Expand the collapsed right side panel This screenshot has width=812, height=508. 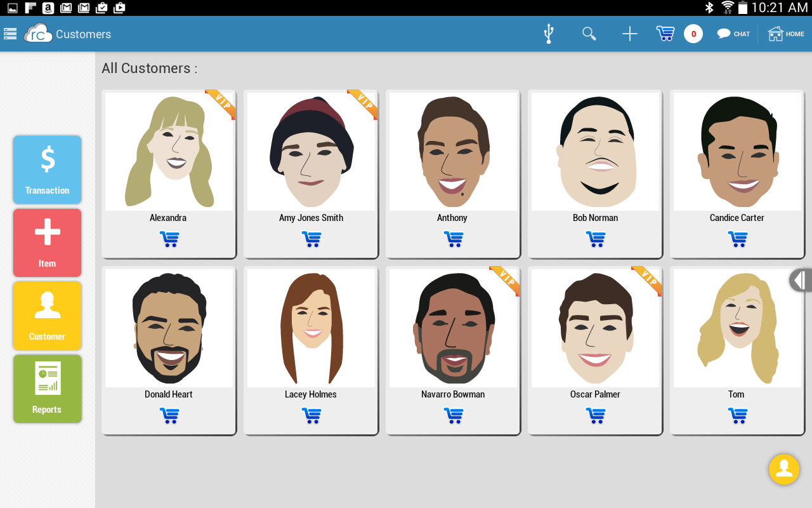[x=801, y=280]
